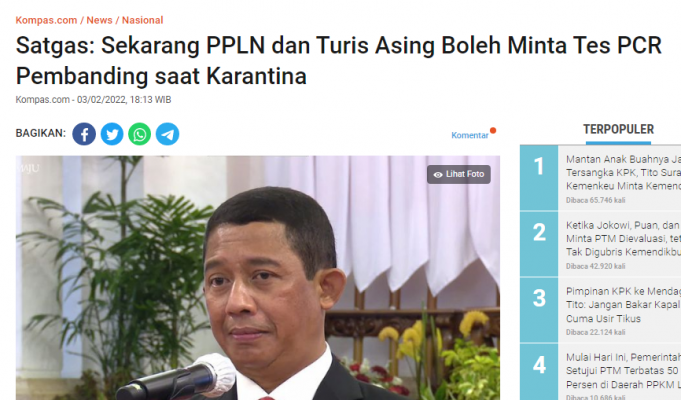The height and width of the screenshot is (400, 681).
Task: Click red notification dot beside Komentar
Action: 493,130
